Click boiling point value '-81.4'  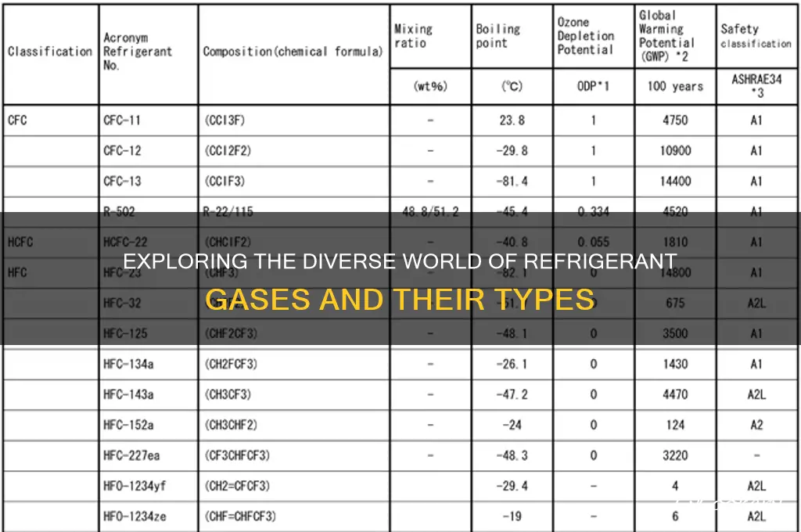point(512,182)
